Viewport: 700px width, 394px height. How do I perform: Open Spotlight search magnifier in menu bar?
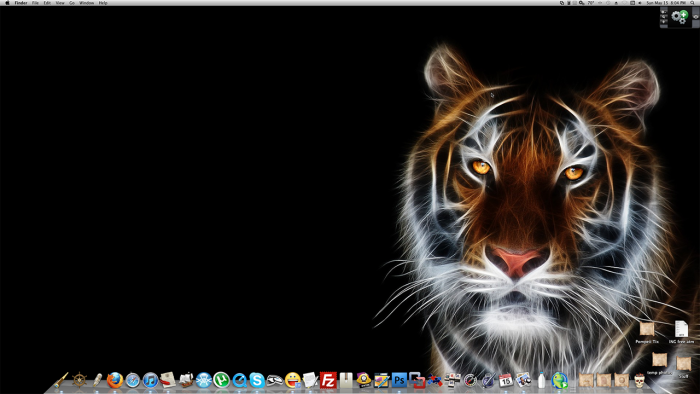pos(693,3)
